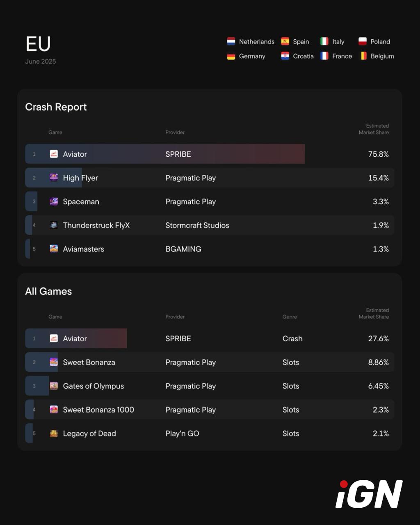Select the "June 2025" date text

pos(41,62)
